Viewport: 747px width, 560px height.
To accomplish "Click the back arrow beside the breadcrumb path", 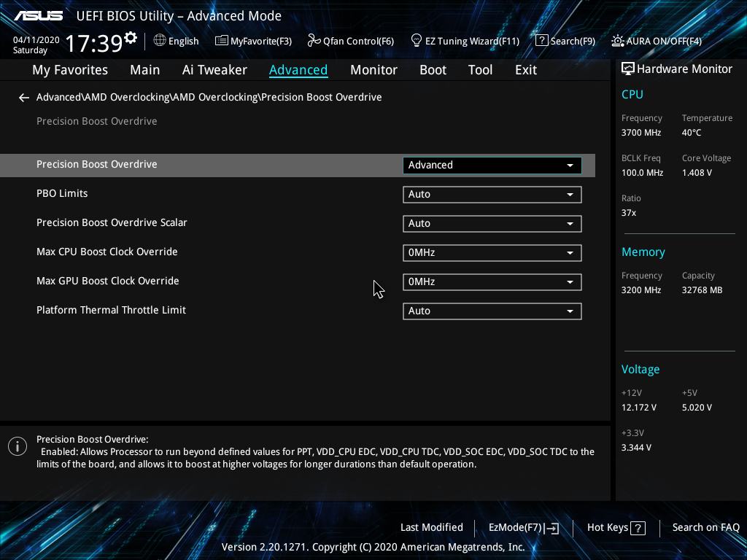I will pos(24,98).
